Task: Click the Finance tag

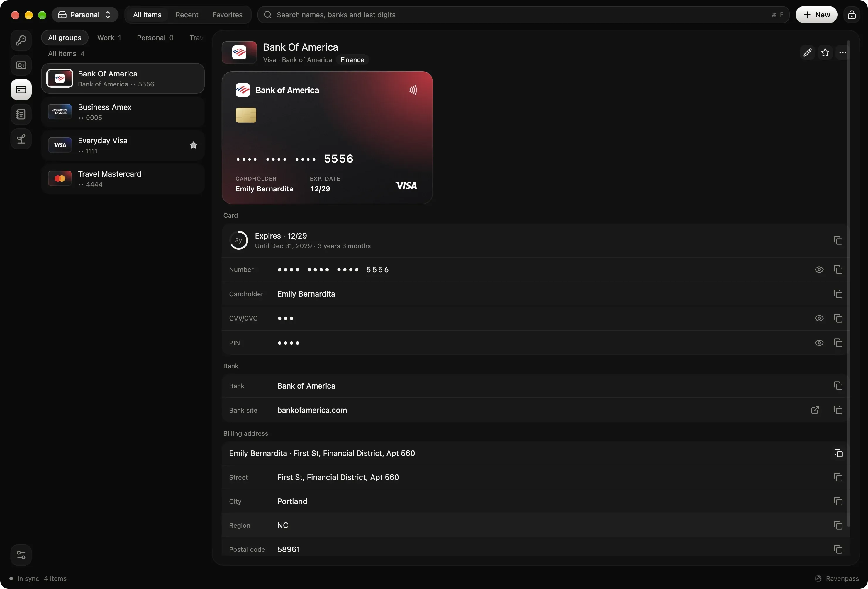Action: [352, 60]
